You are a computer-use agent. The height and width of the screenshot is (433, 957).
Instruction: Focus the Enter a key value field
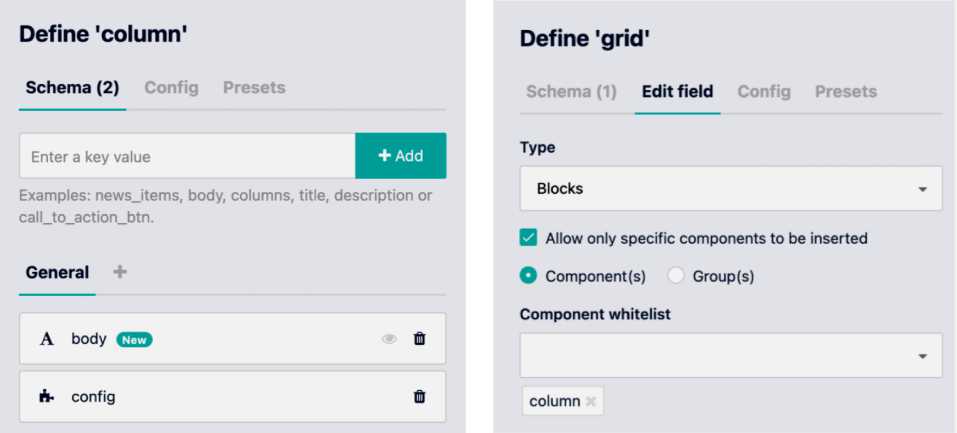[187, 156]
